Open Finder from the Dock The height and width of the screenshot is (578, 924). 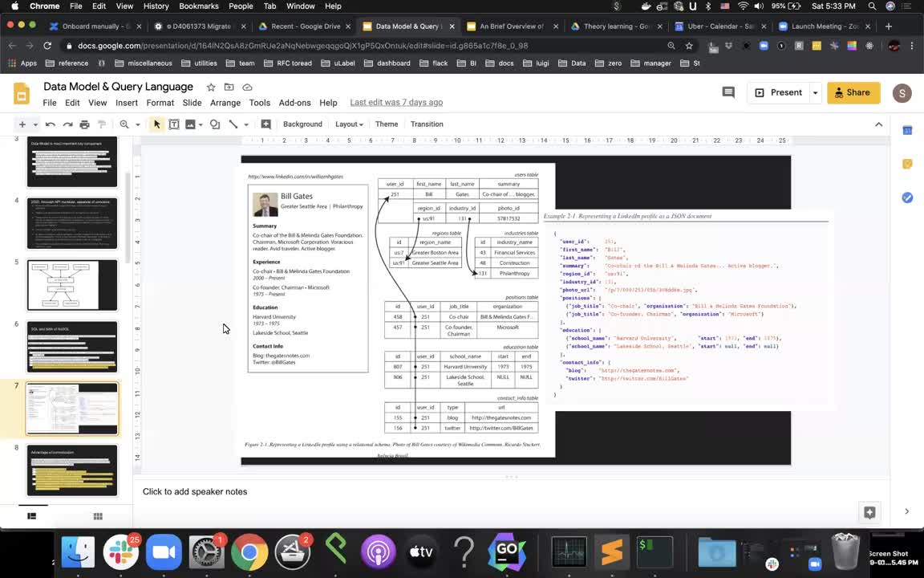tap(78, 552)
